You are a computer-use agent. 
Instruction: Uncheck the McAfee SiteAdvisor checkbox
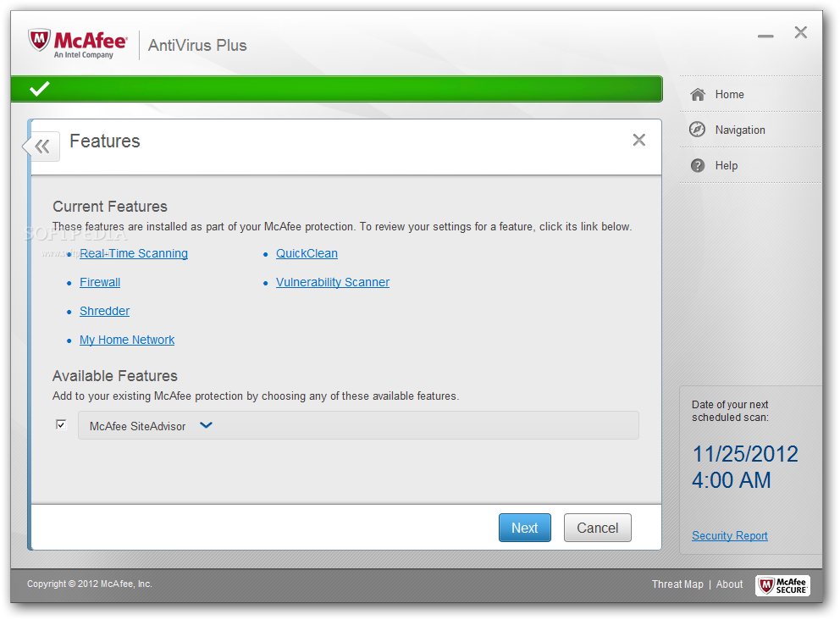pyautogui.click(x=61, y=425)
